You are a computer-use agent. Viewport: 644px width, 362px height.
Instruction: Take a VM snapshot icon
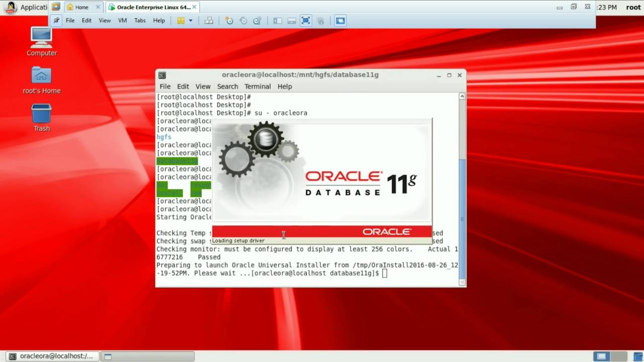pyautogui.click(x=229, y=21)
